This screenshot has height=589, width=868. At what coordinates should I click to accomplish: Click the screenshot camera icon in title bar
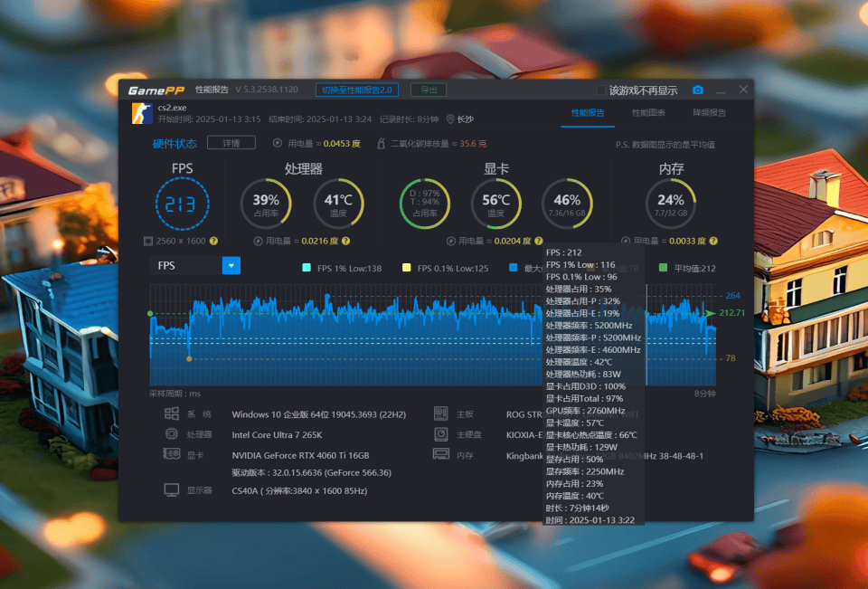(x=697, y=90)
